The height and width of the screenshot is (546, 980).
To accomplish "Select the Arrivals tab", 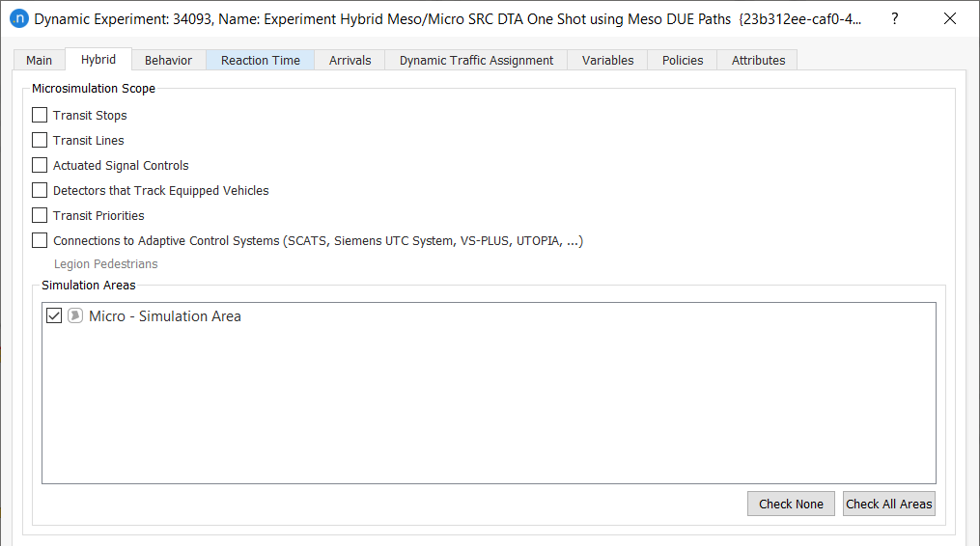I will [x=350, y=60].
